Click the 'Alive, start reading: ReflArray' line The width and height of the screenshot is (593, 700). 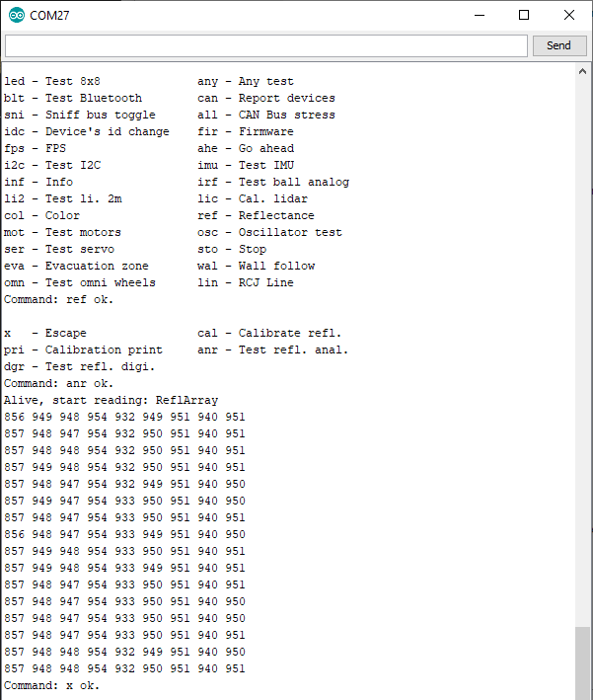(x=111, y=400)
